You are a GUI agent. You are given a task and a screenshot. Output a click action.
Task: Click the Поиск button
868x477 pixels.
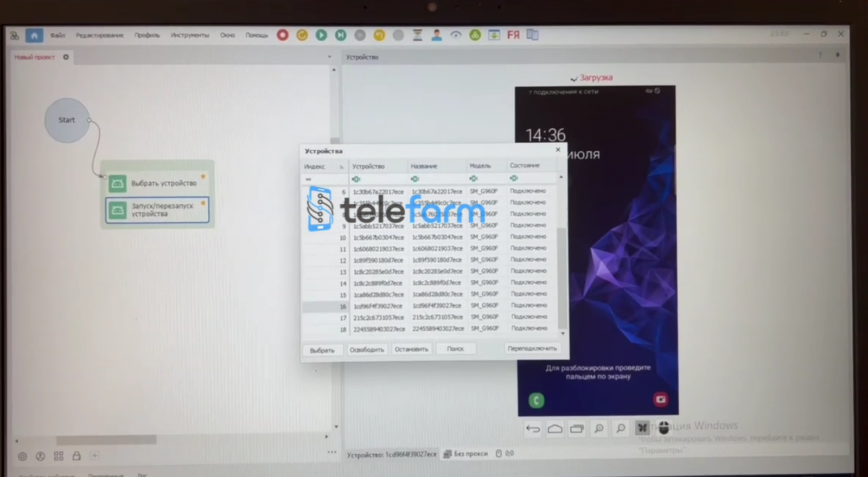pyautogui.click(x=455, y=349)
